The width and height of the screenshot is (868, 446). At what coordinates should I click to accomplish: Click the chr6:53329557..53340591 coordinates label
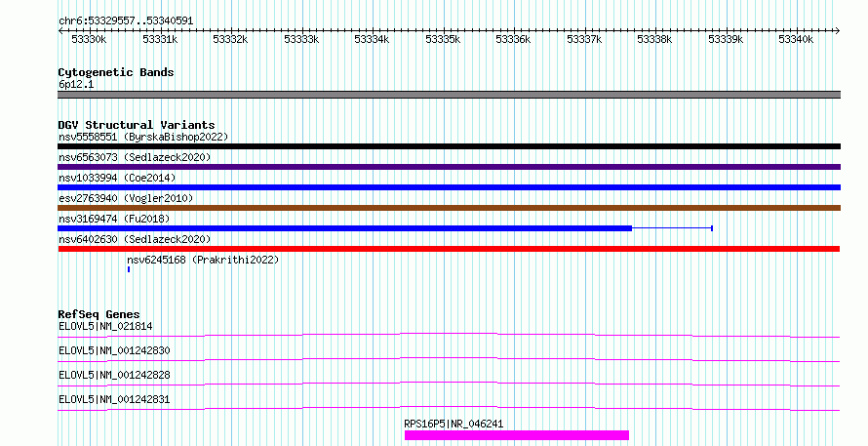pyautogui.click(x=126, y=21)
